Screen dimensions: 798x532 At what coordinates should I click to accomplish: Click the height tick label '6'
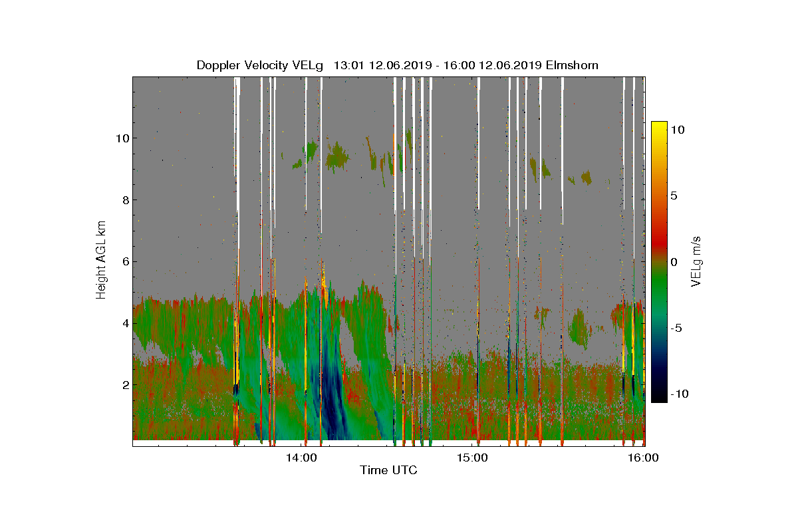[x=124, y=261]
